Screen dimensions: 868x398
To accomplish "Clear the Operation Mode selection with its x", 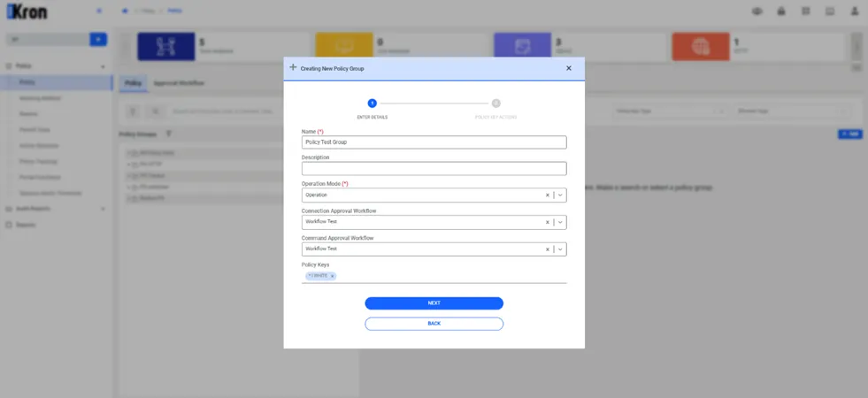I will (x=548, y=195).
